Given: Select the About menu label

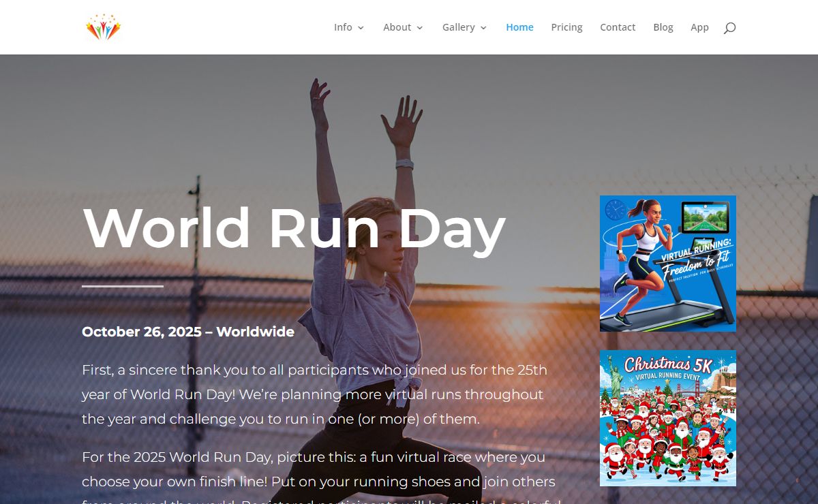Looking at the screenshot, I should [x=397, y=27].
